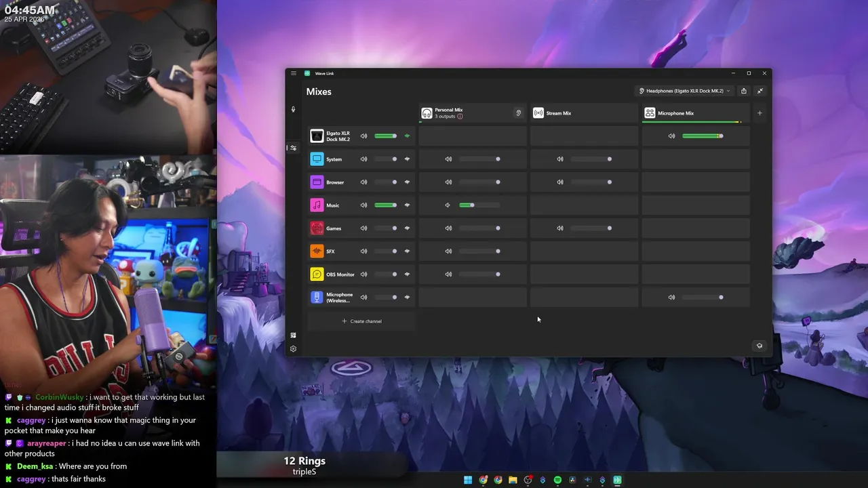The height and width of the screenshot is (488, 868).
Task: Collapse window with the compact view icon
Action: [760, 91]
